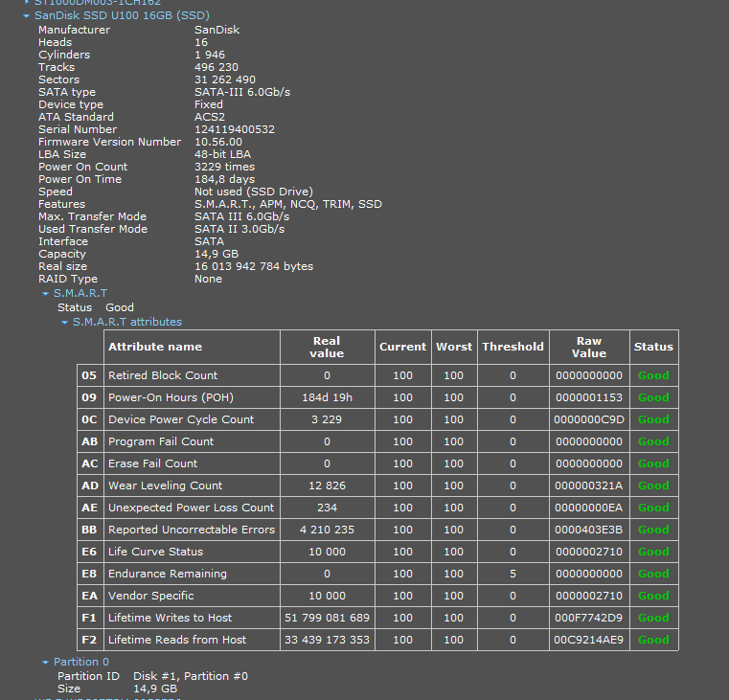Viewport: 729px width, 700px height.
Task: Click the attribute ID cell E6
Action: (89, 552)
